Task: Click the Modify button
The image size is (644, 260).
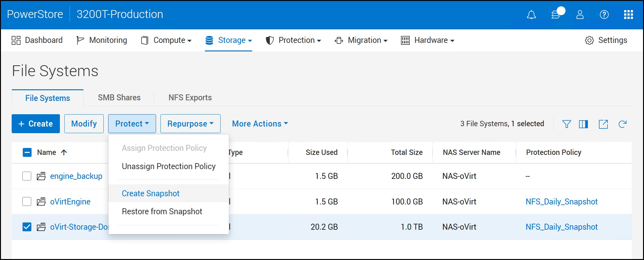Action: click(84, 124)
